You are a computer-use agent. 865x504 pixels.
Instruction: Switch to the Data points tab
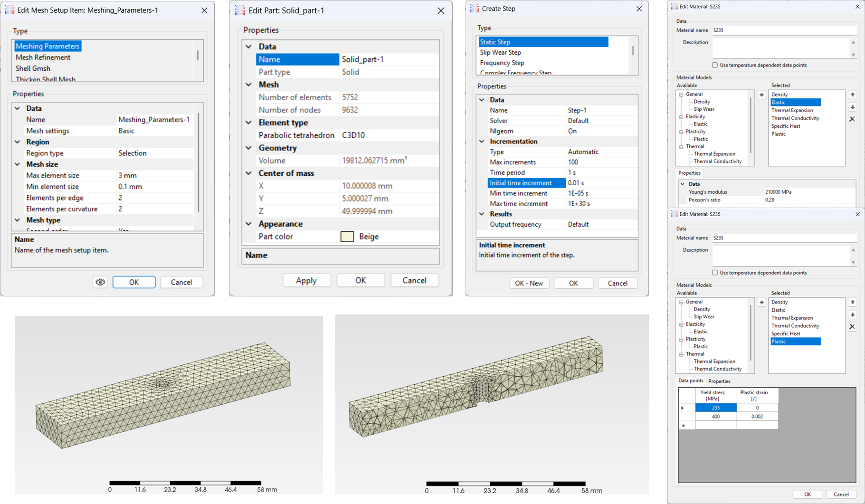(691, 381)
